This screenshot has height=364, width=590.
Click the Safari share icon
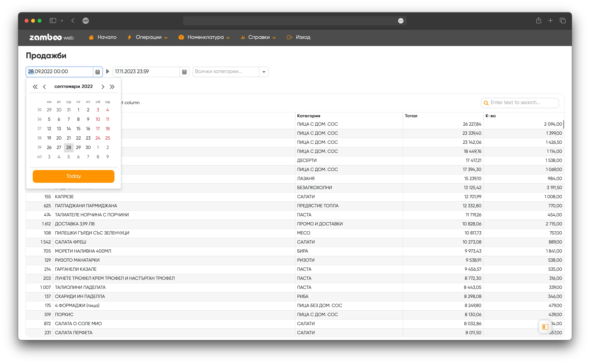(539, 21)
